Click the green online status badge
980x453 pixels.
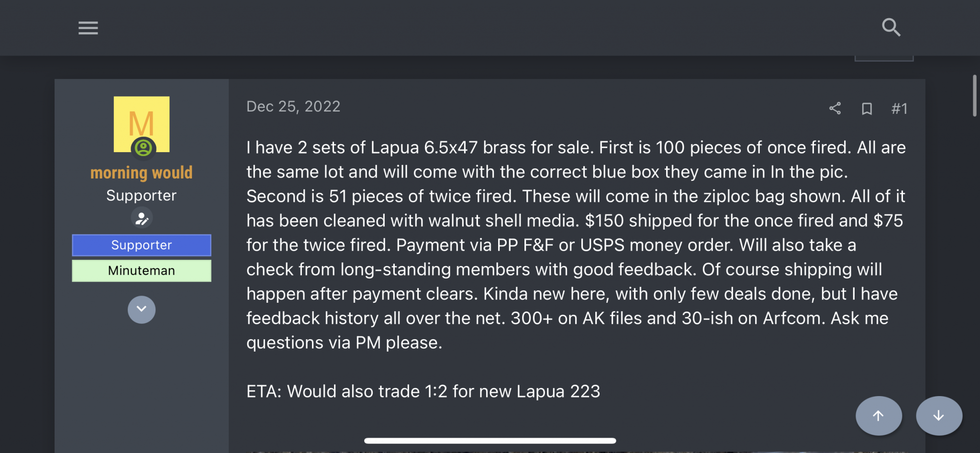pyautogui.click(x=143, y=148)
